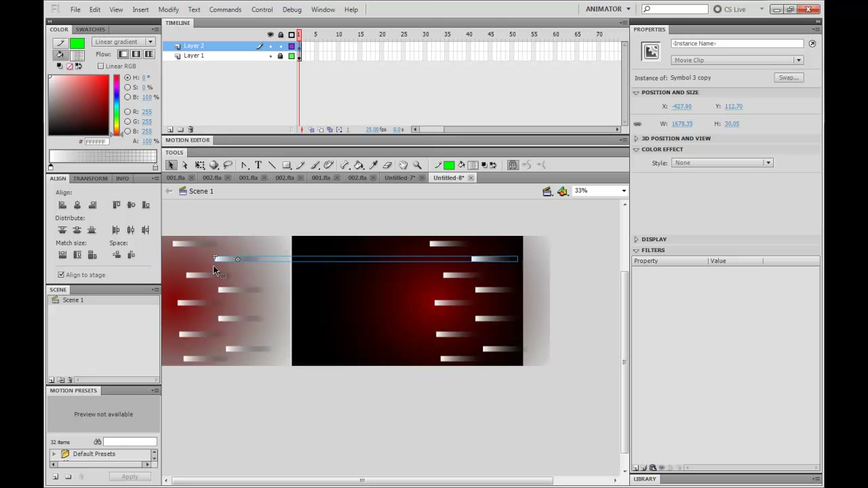
Task: Select the Zoom tool magnifier
Action: coord(417,165)
